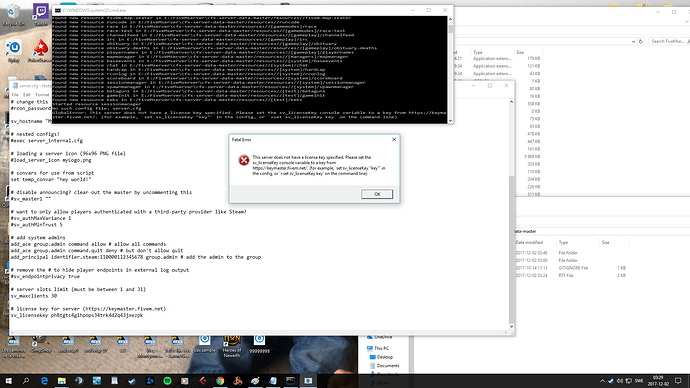Click the Notepad vertical scrollbar up arrow
This screenshot has height=388, width=690.
point(511,102)
